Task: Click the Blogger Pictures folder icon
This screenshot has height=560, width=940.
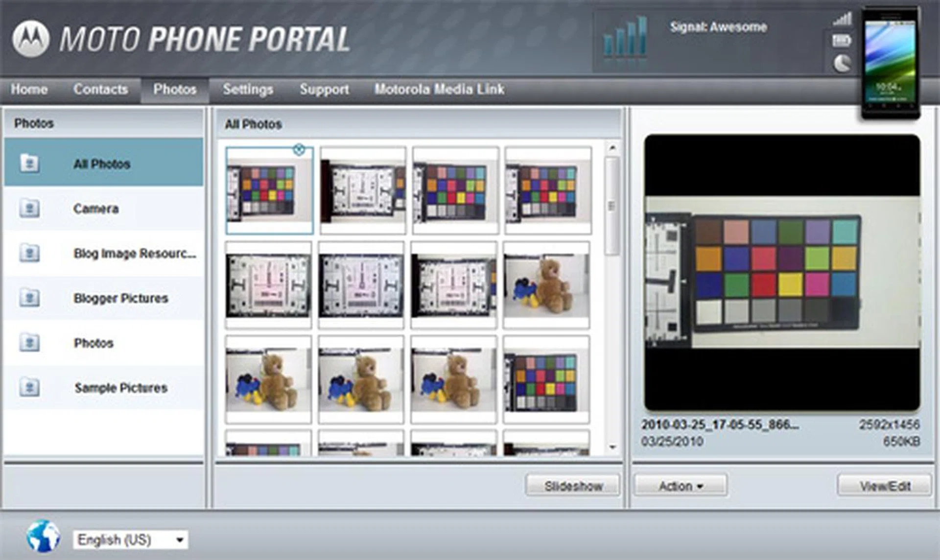Action: (x=29, y=298)
